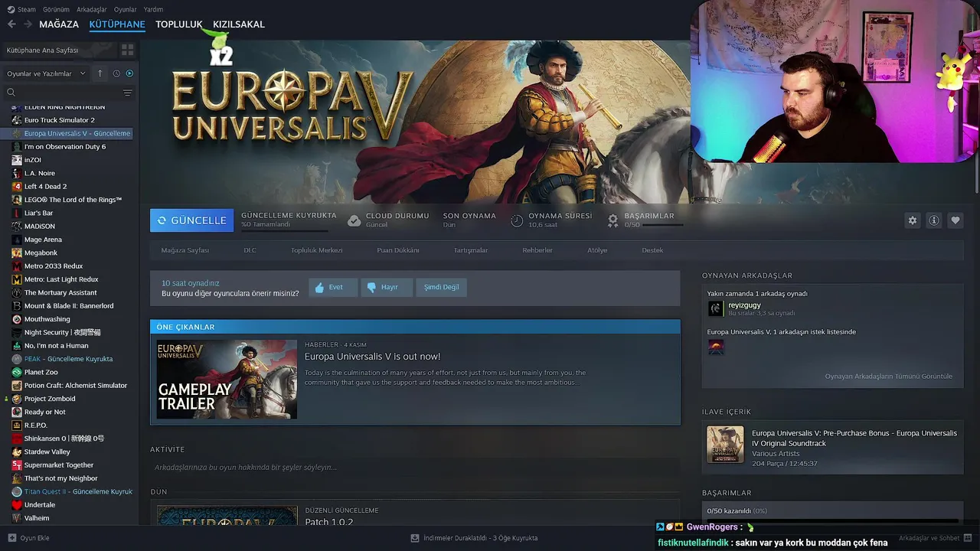
Task: Open the KIZILSAKAL profile tab
Action: (x=239, y=24)
